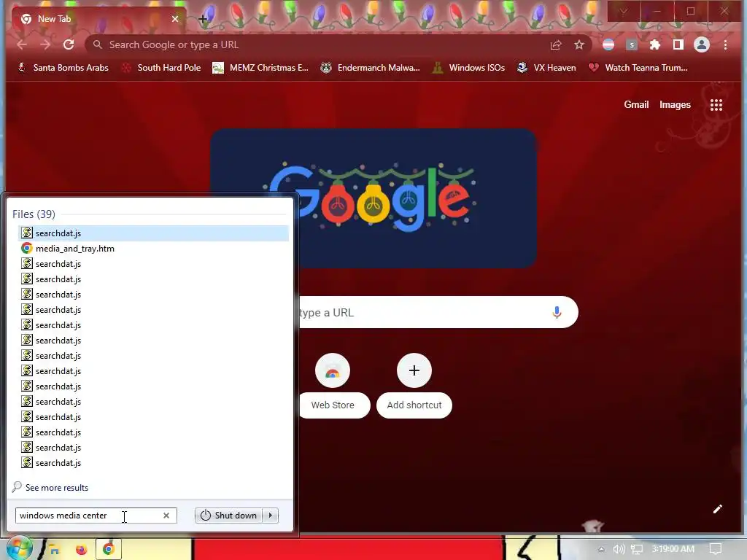Open the Endermanch Malwa... bookmark
This screenshot has width=747, height=560.
[370, 68]
